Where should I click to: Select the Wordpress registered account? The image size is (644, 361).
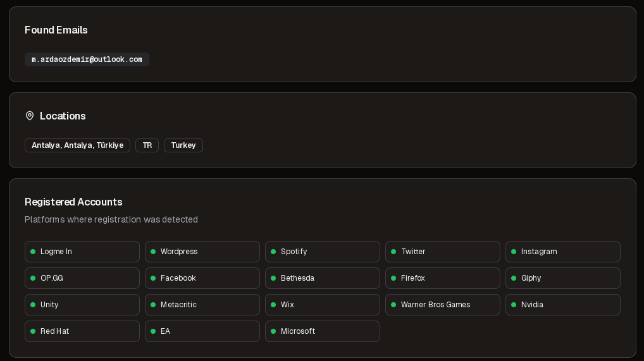(202, 252)
